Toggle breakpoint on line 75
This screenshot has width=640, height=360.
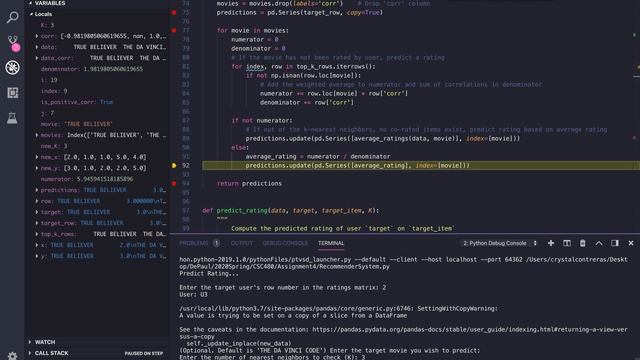click(174, 13)
